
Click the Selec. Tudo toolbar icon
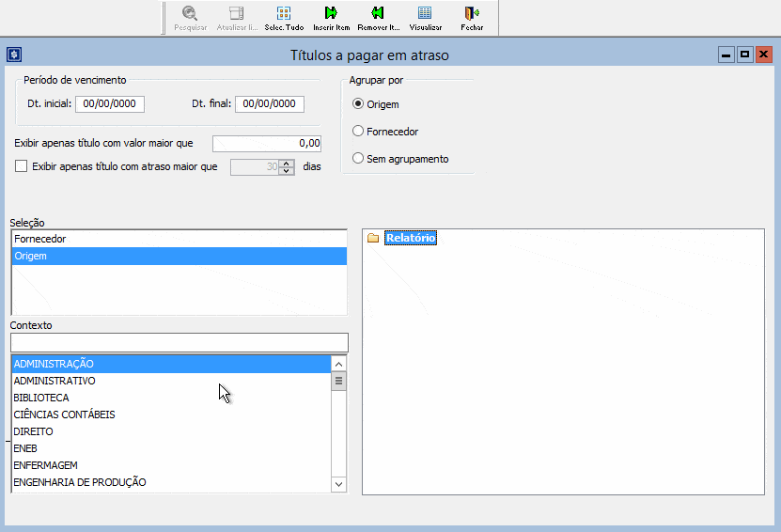[284, 13]
